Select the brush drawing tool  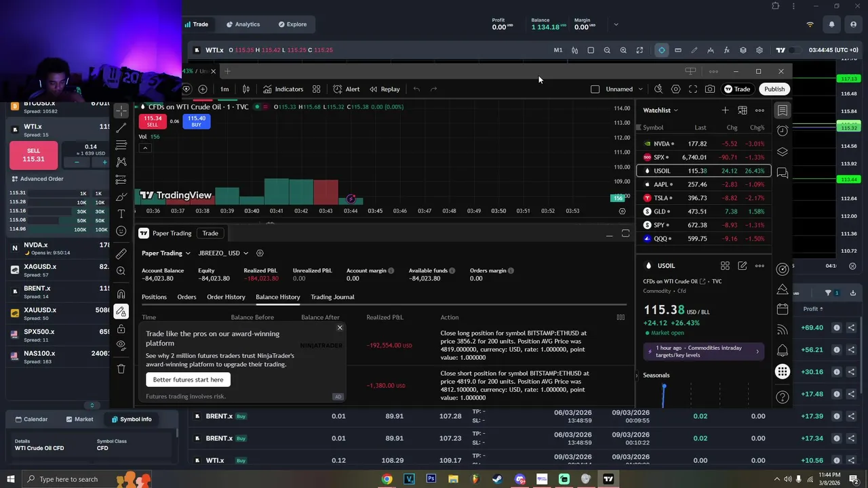tap(121, 197)
